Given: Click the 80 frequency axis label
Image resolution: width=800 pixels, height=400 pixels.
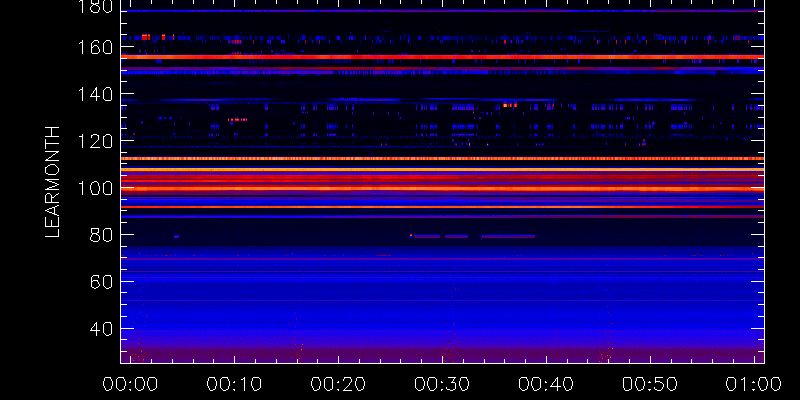Looking at the screenshot, I should [x=101, y=235].
